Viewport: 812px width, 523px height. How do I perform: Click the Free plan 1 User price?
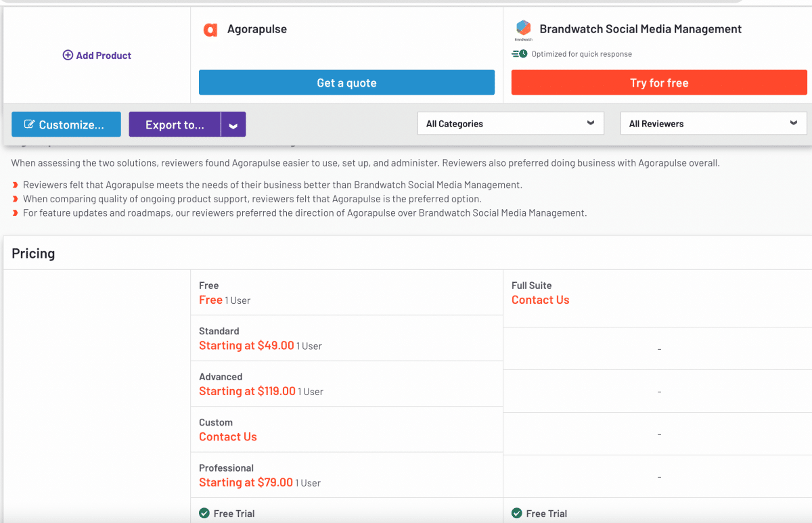(225, 300)
